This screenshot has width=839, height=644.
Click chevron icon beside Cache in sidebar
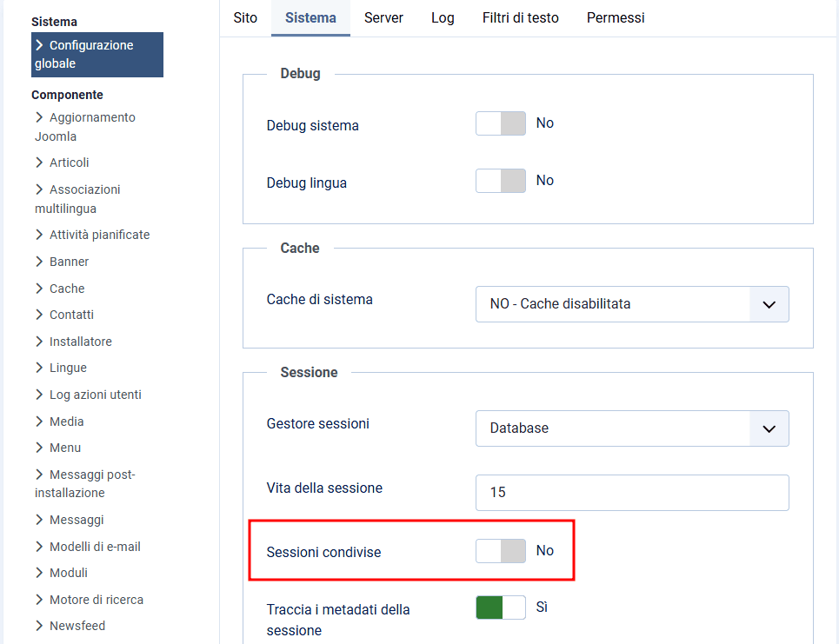[39, 289]
